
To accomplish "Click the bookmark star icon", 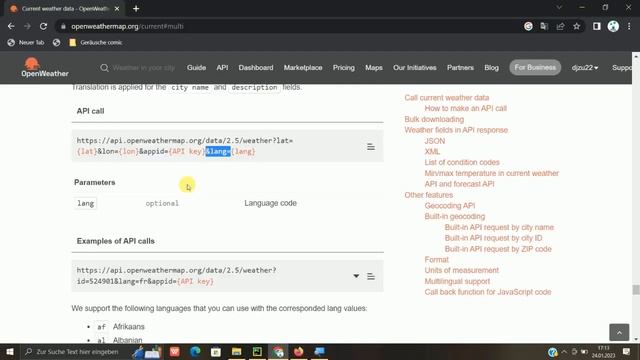I will [x=576, y=26].
